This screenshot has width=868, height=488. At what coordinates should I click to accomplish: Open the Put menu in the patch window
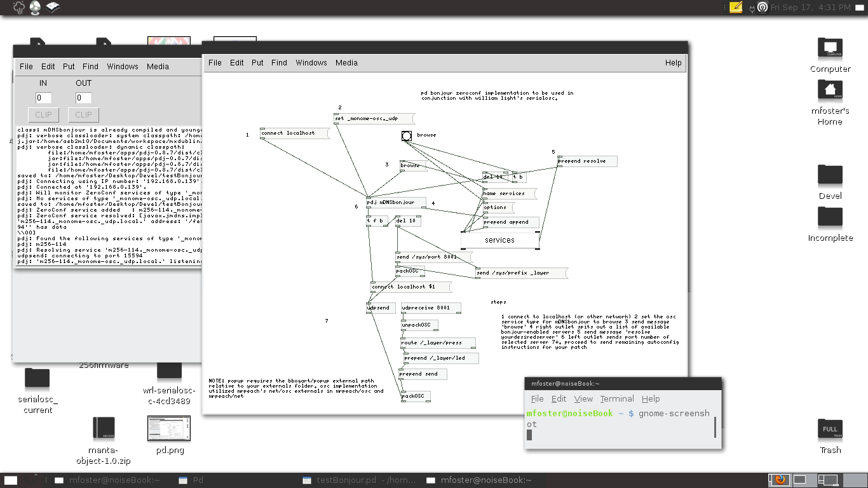click(257, 63)
